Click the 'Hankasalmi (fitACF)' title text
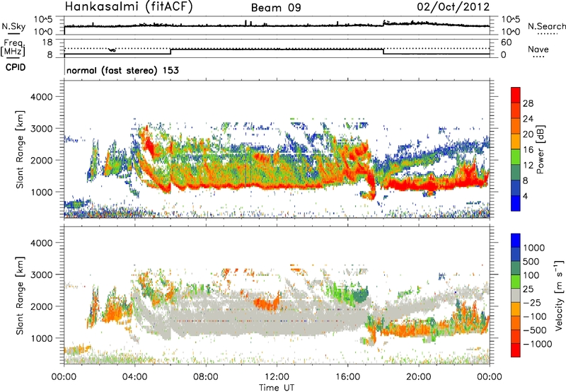Screen dimensions: 566x392 point(129,6)
